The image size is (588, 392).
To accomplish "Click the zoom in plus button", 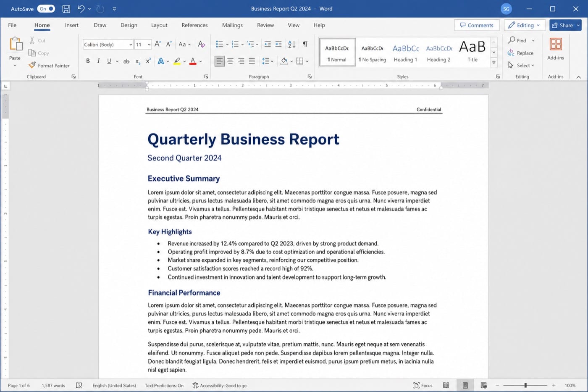I will (554, 385).
